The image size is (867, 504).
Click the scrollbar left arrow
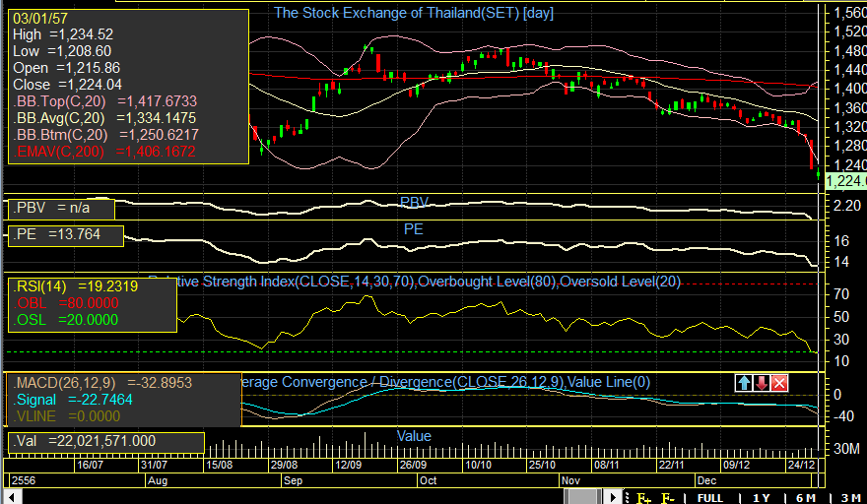point(12,497)
